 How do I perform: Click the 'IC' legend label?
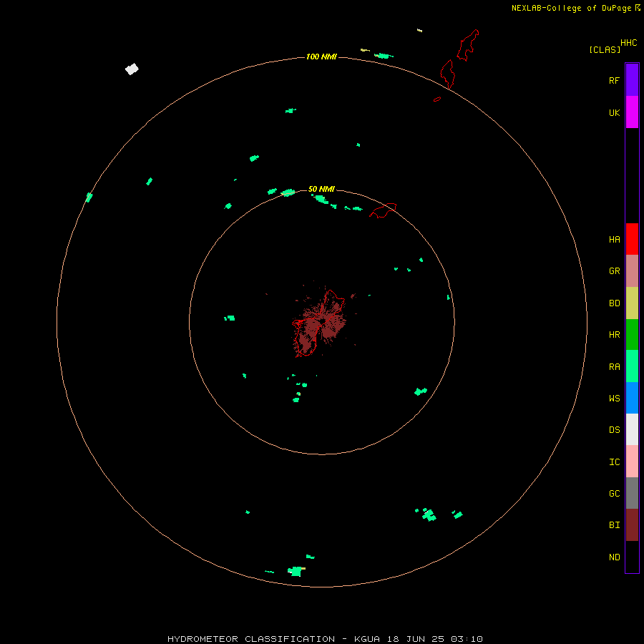[614, 462]
